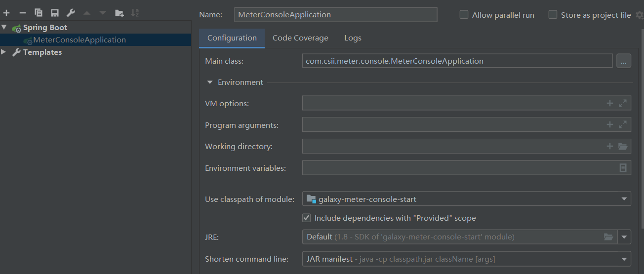This screenshot has width=644, height=274.
Task: Click the Create New Folder icon
Action: click(119, 13)
